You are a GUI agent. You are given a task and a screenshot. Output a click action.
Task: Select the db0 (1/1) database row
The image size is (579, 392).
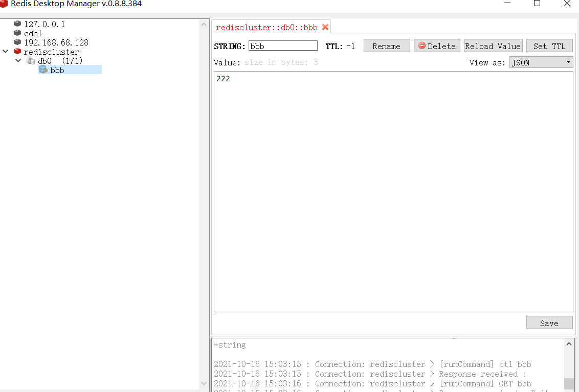[x=60, y=60]
